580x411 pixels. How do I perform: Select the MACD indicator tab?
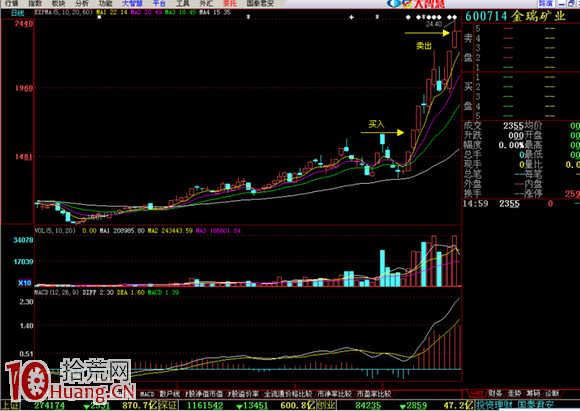point(147,394)
